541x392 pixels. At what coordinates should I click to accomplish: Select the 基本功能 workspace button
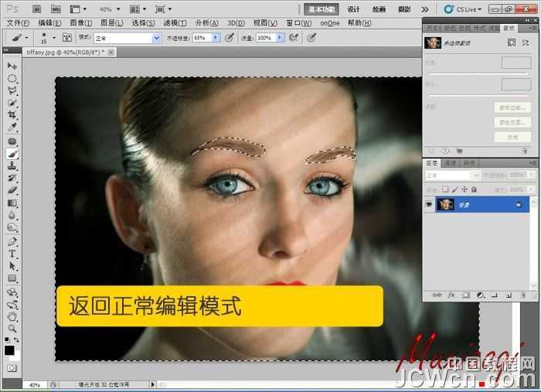322,9
